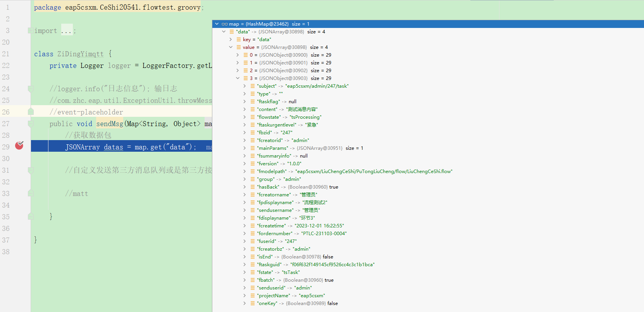Click the watch glasses icon beside map
This screenshot has width=644, height=312.
click(224, 24)
